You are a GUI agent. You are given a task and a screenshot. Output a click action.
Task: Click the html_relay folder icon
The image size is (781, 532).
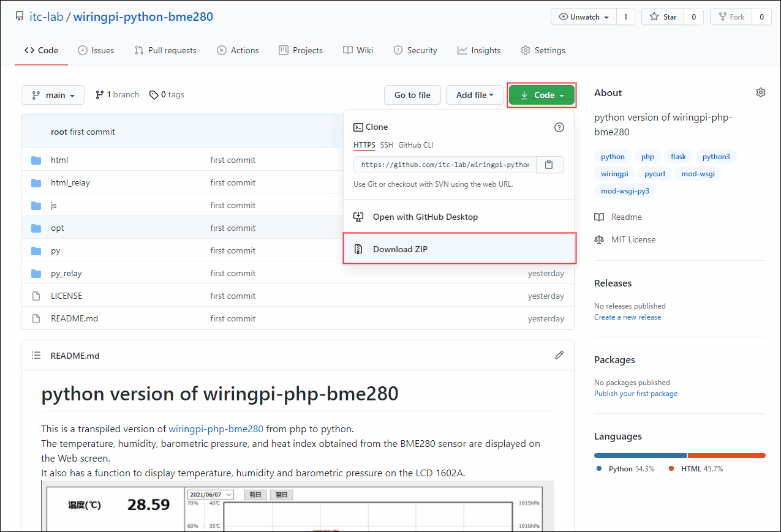[x=36, y=182]
